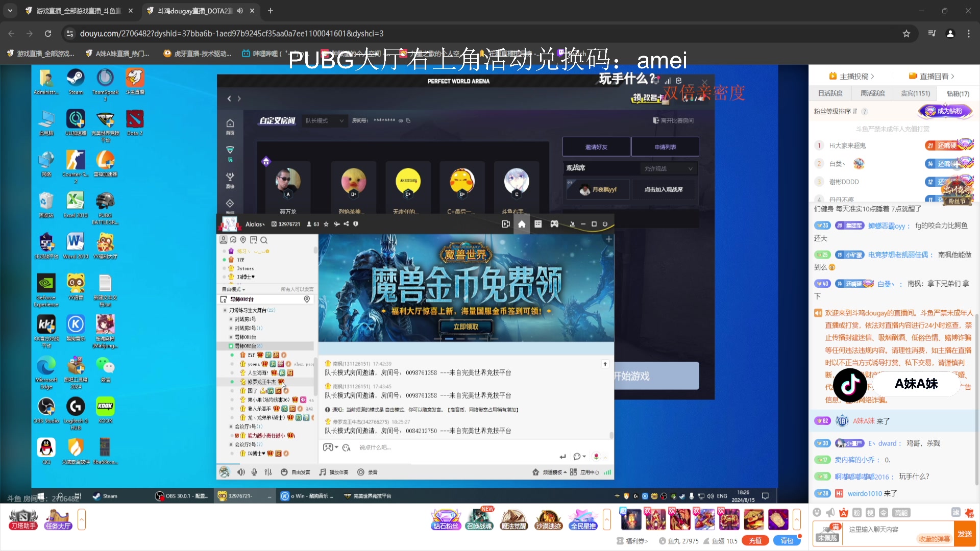Viewport: 980px width, 551px height.
Task: Mute the 斗鸡dougay browser tab audio
Action: click(240, 11)
